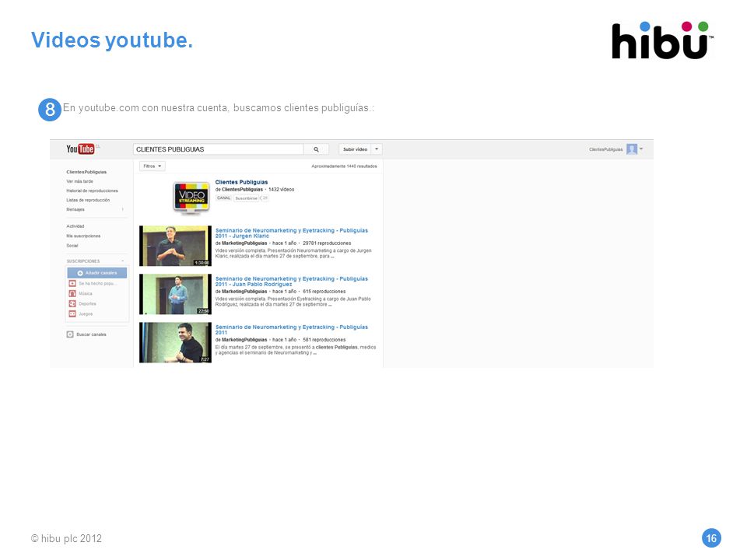Click the Subir vídeo button

click(355, 149)
